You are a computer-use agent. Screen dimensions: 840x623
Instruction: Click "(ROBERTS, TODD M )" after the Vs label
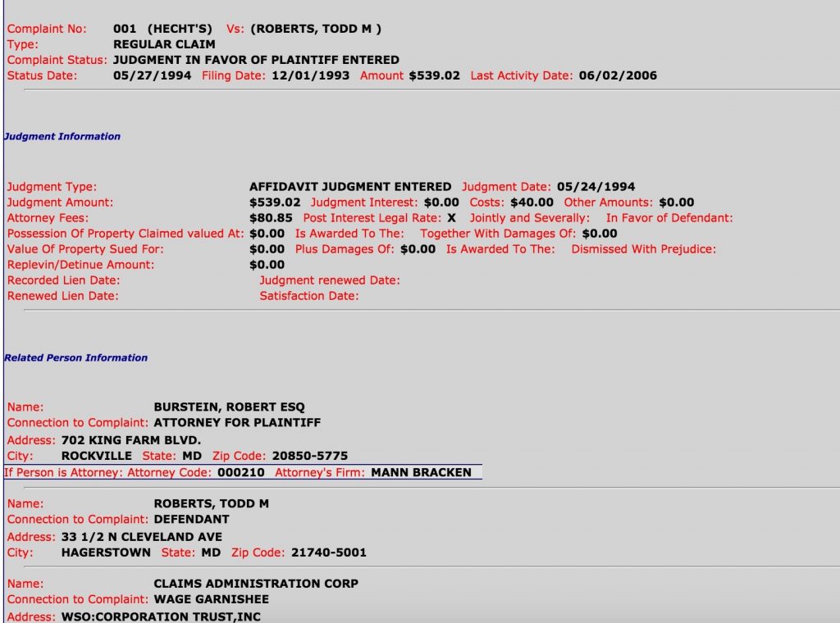click(316, 29)
